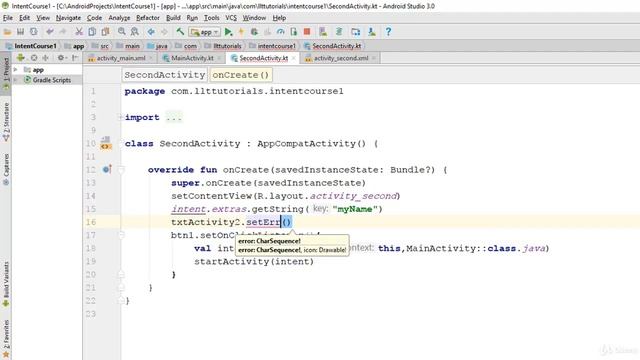Open the AVD Manager toolbar icon
This screenshot has height=360, width=640.
323,32
